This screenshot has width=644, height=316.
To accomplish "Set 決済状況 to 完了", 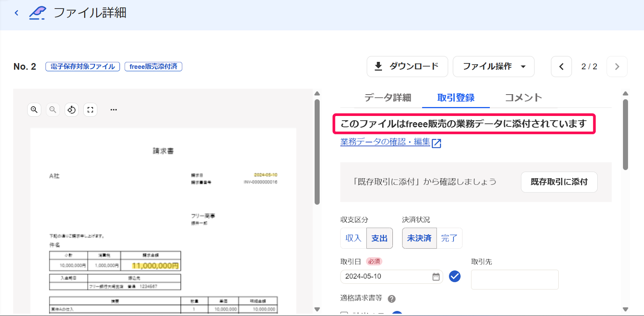I will point(449,238).
